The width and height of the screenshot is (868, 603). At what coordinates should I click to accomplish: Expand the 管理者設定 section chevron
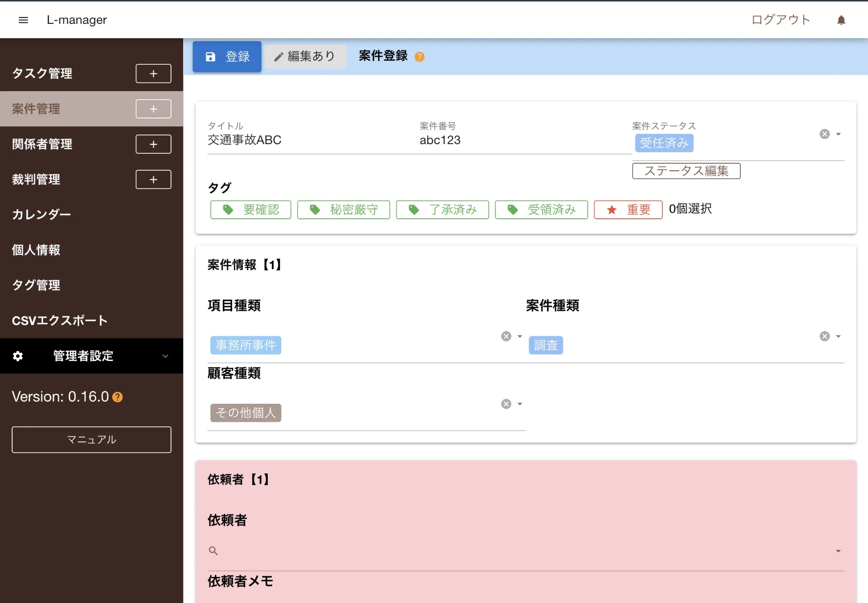point(165,356)
